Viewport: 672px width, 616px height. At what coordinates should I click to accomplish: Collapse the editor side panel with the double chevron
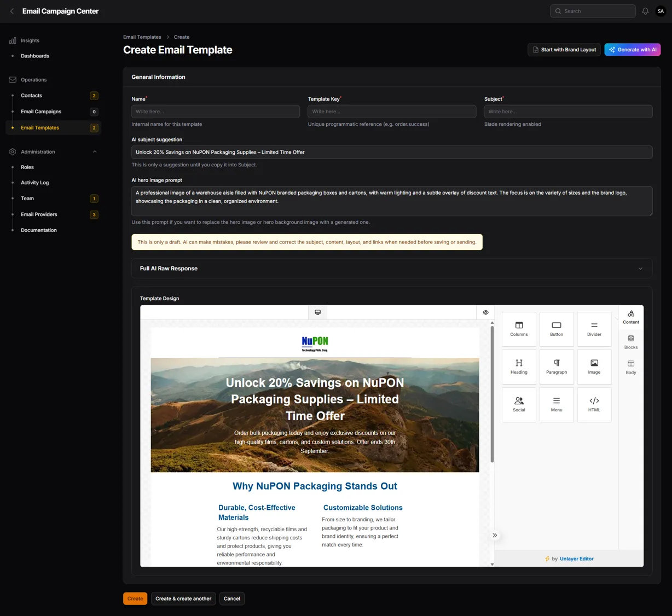pyautogui.click(x=495, y=536)
